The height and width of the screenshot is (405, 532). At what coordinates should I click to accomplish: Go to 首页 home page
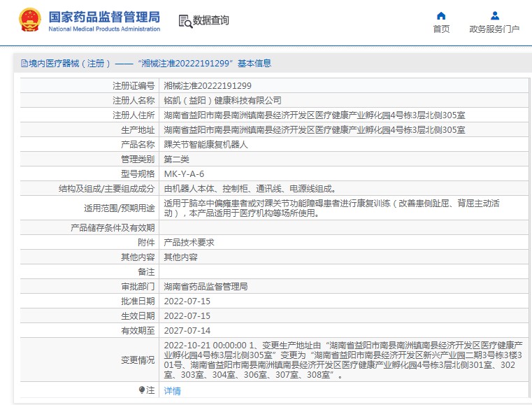441,29
